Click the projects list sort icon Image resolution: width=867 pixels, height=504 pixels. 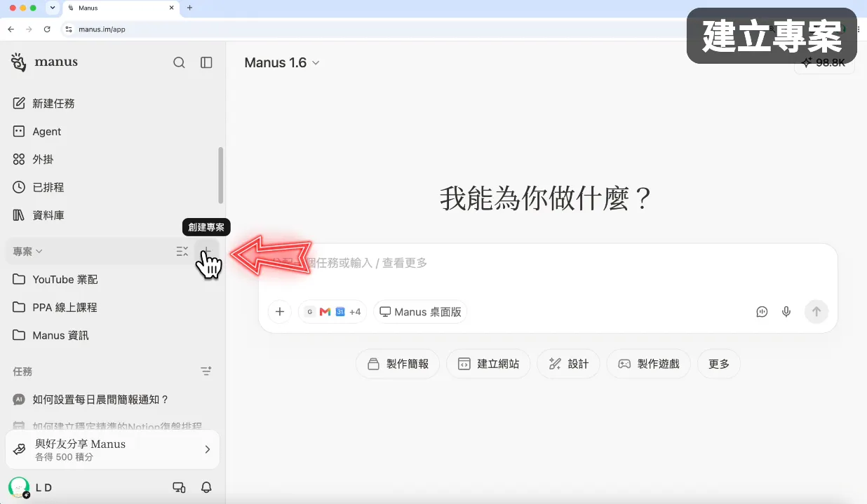182,251
